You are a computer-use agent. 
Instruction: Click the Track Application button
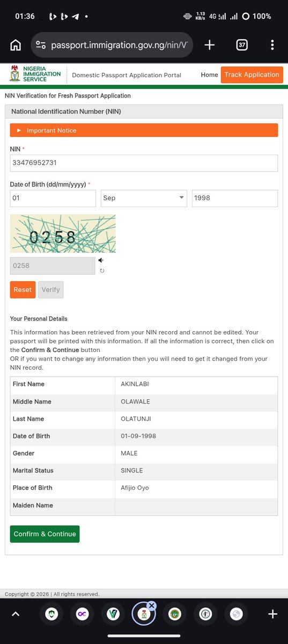pyautogui.click(x=252, y=75)
